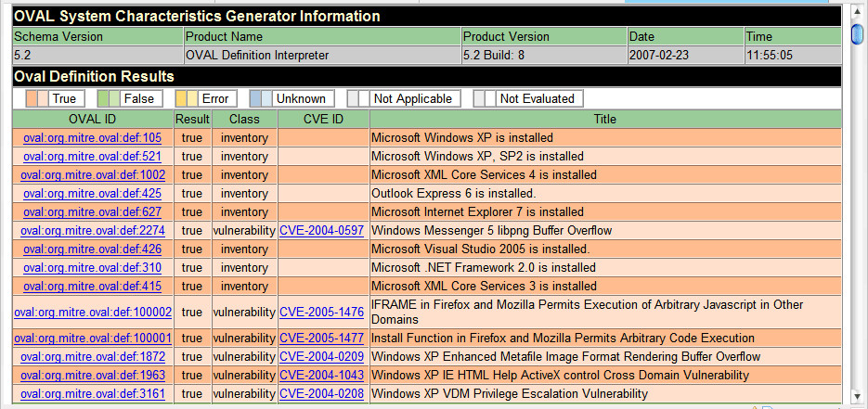
Task: Click the True legend color swatch
Action: (x=37, y=99)
